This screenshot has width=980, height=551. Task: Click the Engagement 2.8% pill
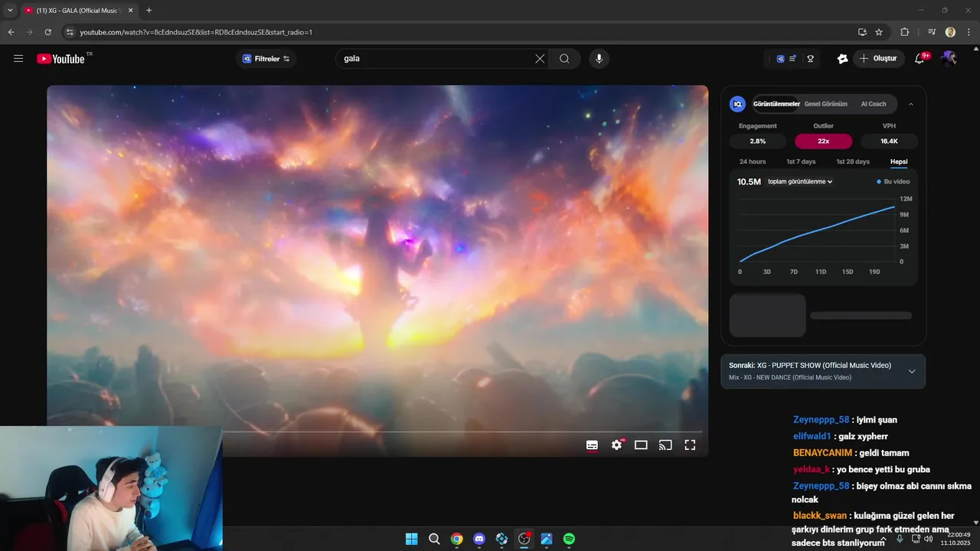[757, 141]
